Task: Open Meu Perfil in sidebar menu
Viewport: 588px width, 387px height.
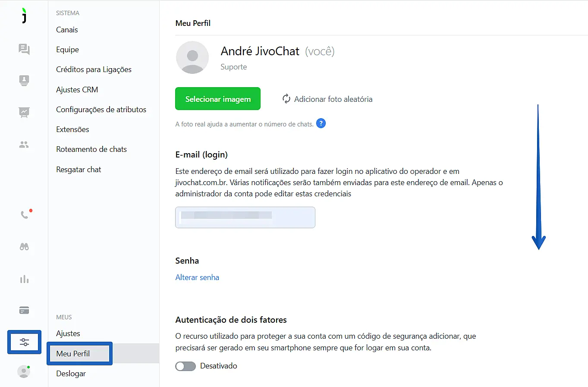Action: (73, 354)
